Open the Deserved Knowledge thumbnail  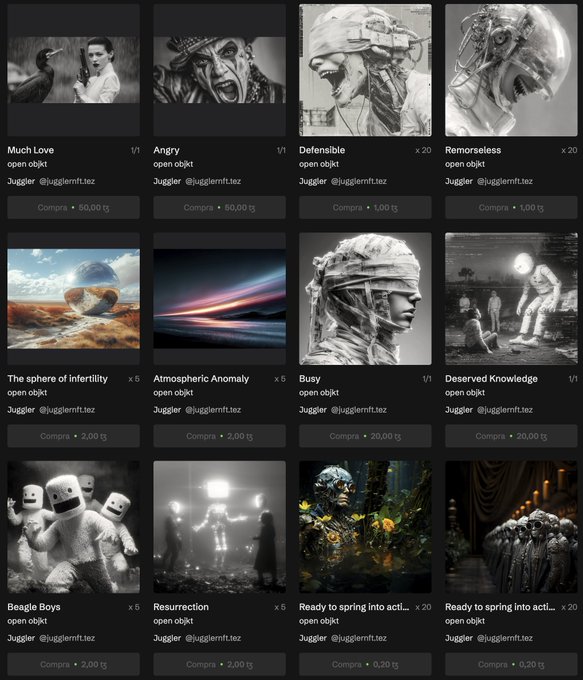pos(511,298)
